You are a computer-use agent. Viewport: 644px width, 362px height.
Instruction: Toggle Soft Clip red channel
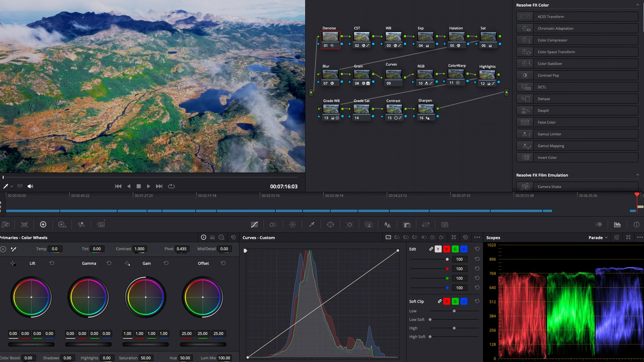(447, 301)
